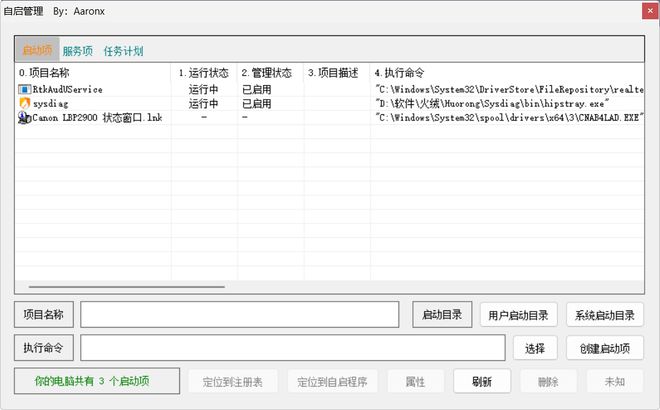Click the 2.管理状态 column header
Viewport: 660px width, 410px height.
click(x=266, y=73)
